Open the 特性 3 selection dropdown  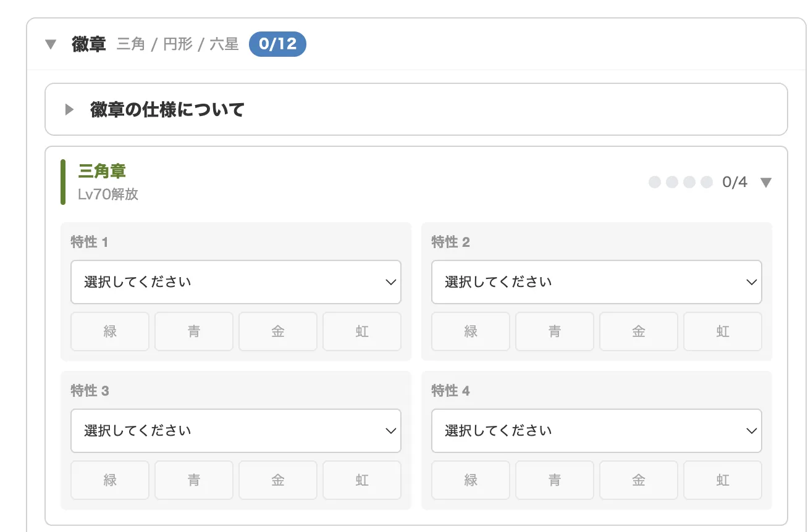pos(236,431)
